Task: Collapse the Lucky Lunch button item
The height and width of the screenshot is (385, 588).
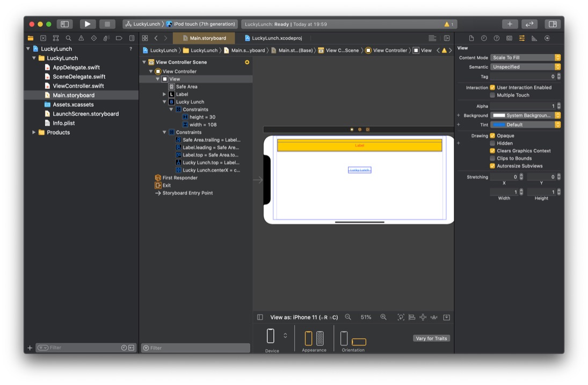Action: click(164, 101)
